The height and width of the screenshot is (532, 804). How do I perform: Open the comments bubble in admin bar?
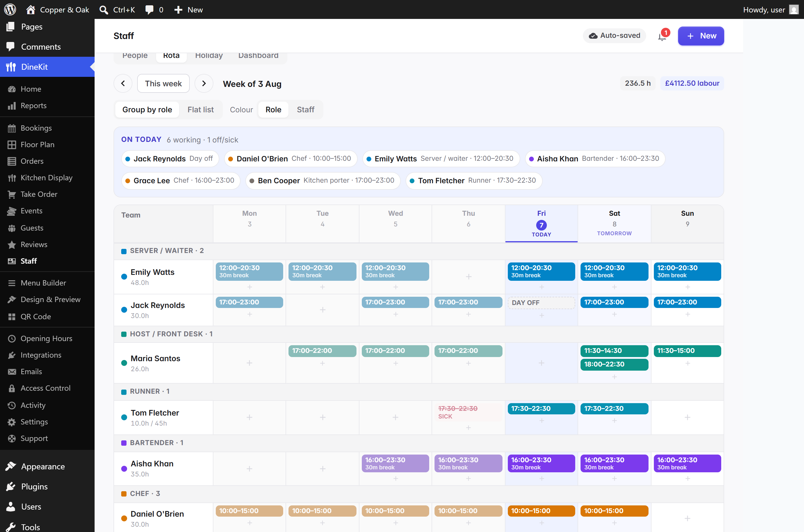coord(149,9)
